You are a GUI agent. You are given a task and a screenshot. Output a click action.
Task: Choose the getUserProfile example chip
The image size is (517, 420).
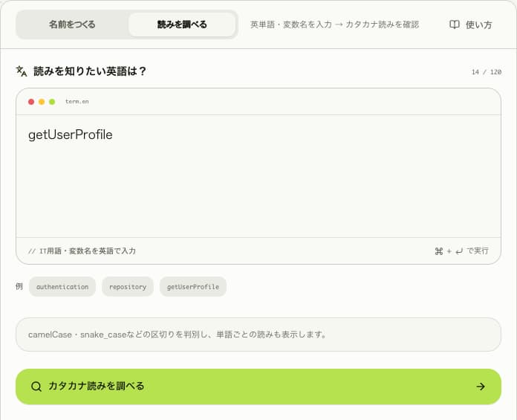193,287
